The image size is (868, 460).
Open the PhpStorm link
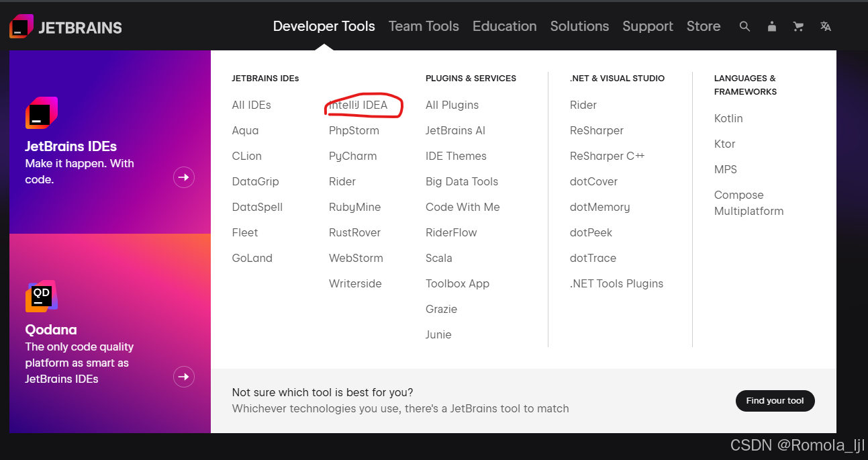pyautogui.click(x=354, y=130)
